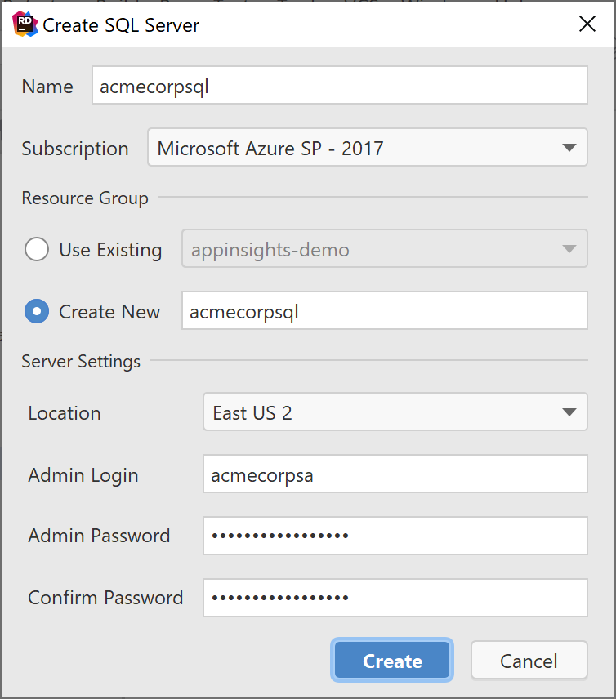Click the Confirm Password label

coord(105,598)
